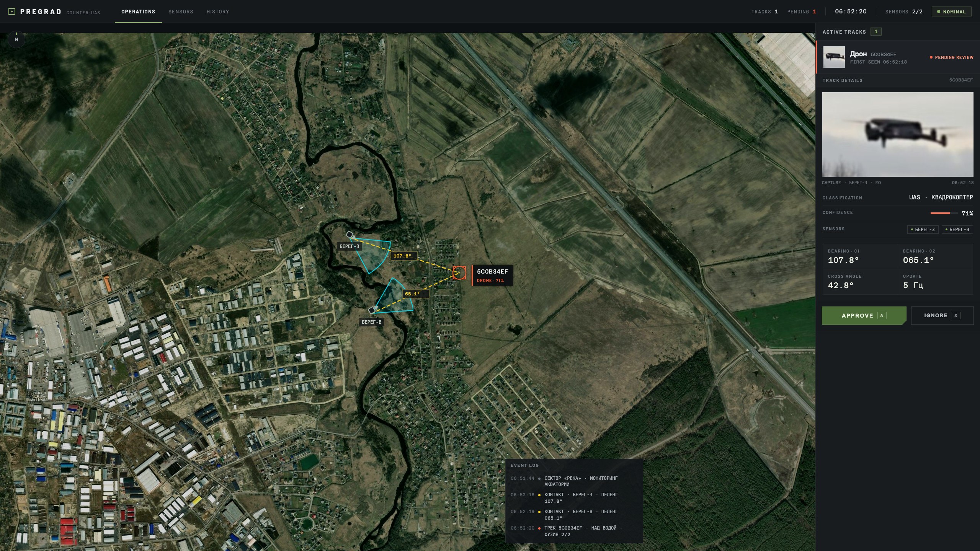Open the History tab

218,11
